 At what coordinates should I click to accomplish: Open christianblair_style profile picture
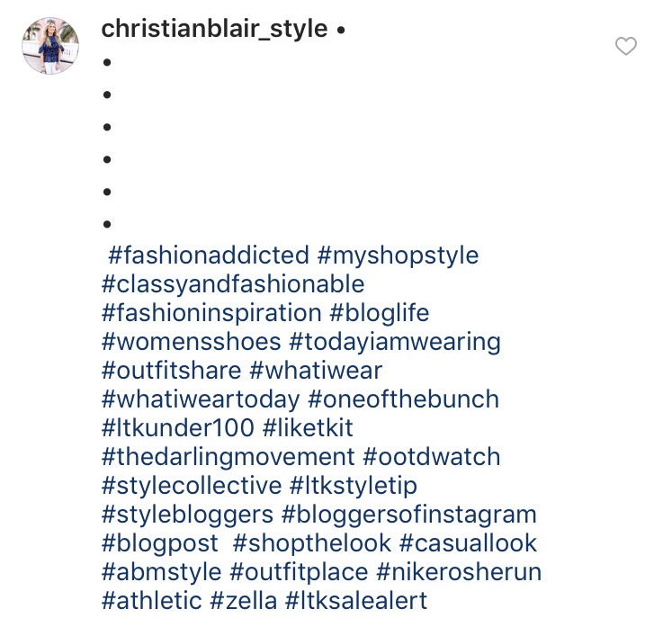click(50, 45)
